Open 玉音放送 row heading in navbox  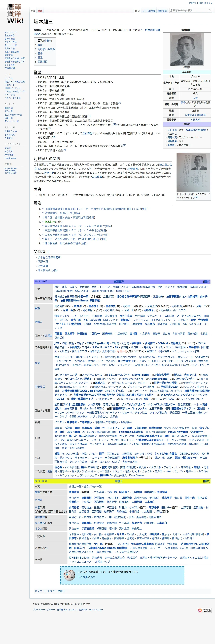[x=40, y=387]
